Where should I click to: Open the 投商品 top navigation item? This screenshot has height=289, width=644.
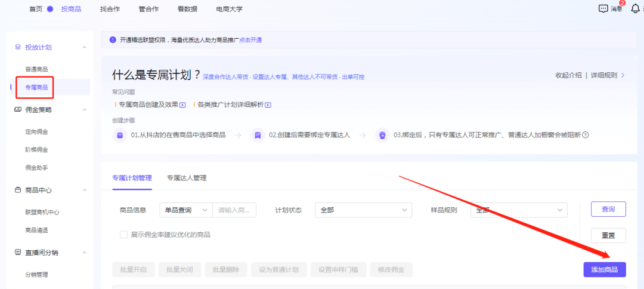[71, 9]
